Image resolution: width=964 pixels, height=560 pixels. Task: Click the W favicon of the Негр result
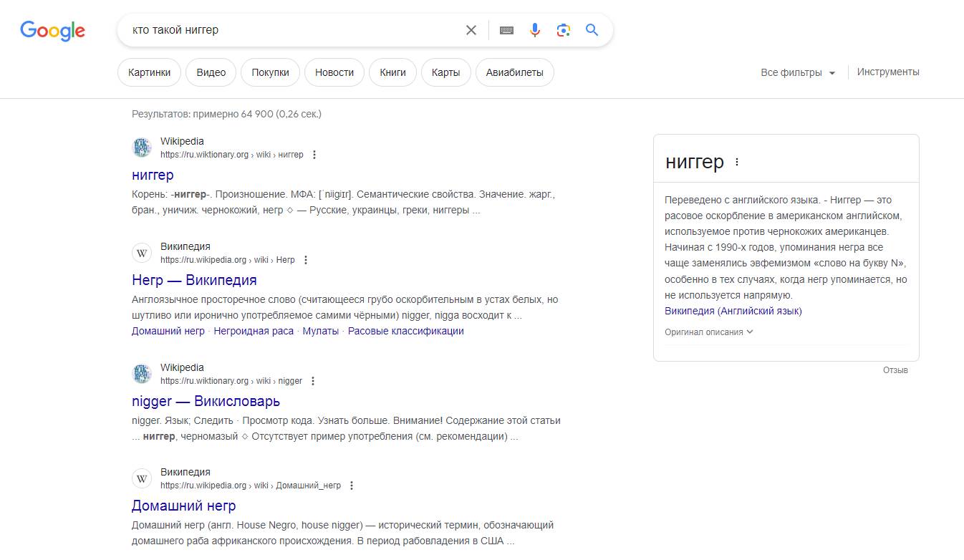click(x=142, y=254)
